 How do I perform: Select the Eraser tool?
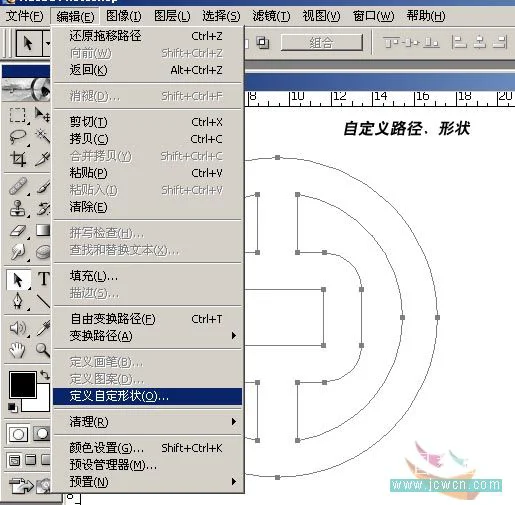[x=17, y=231]
